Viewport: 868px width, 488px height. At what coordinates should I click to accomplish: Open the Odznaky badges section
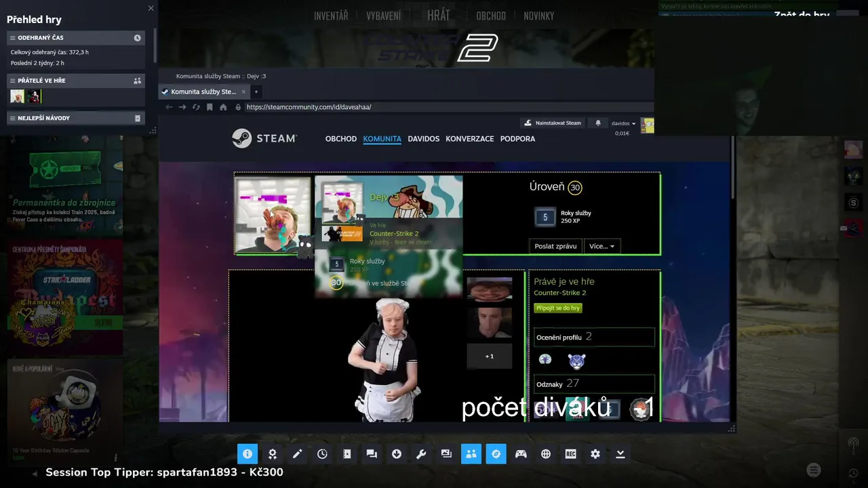[x=594, y=384]
